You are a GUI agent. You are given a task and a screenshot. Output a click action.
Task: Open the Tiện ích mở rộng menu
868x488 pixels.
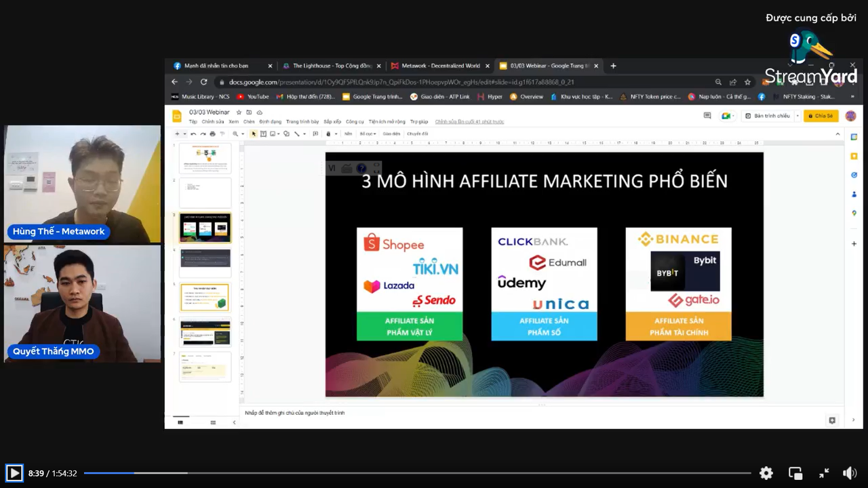click(x=387, y=122)
